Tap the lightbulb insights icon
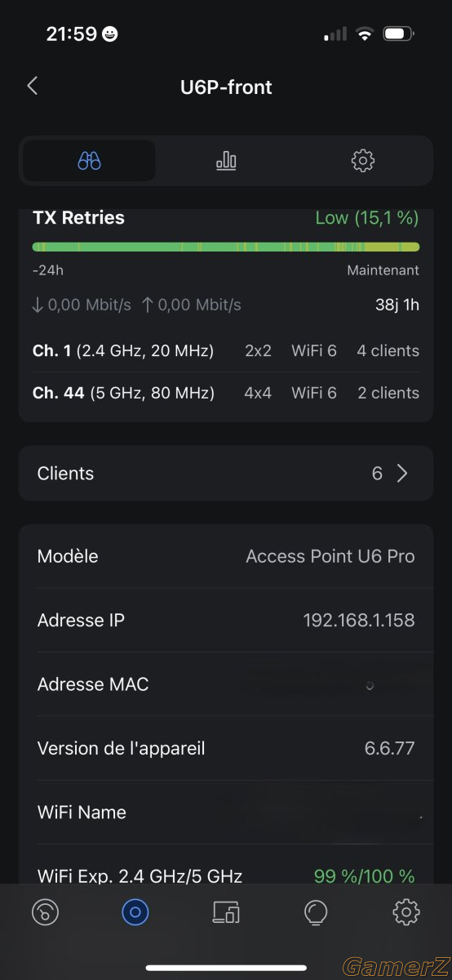Image resolution: width=452 pixels, height=980 pixels. tap(315, 911)
